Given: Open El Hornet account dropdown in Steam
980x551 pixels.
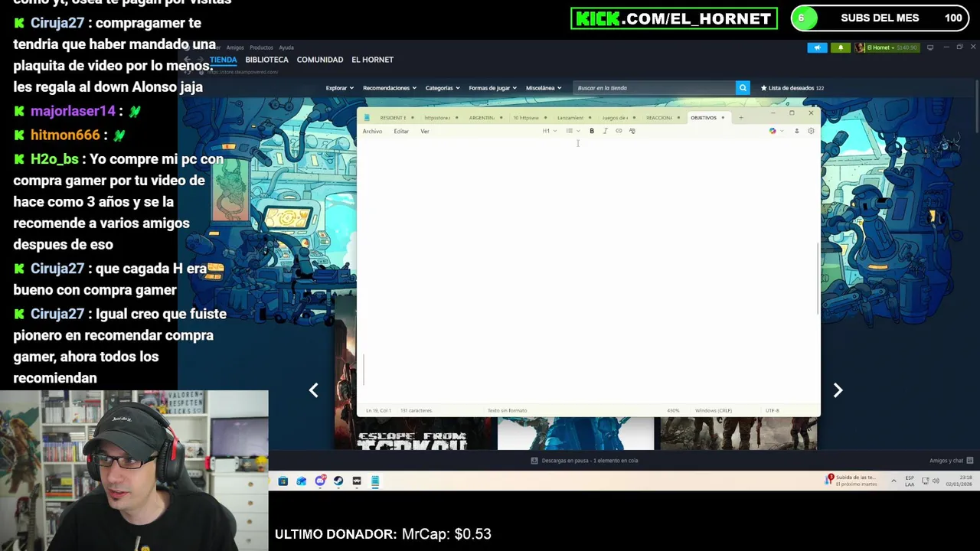Looking at the screenshot, I should tap(887, 47).
